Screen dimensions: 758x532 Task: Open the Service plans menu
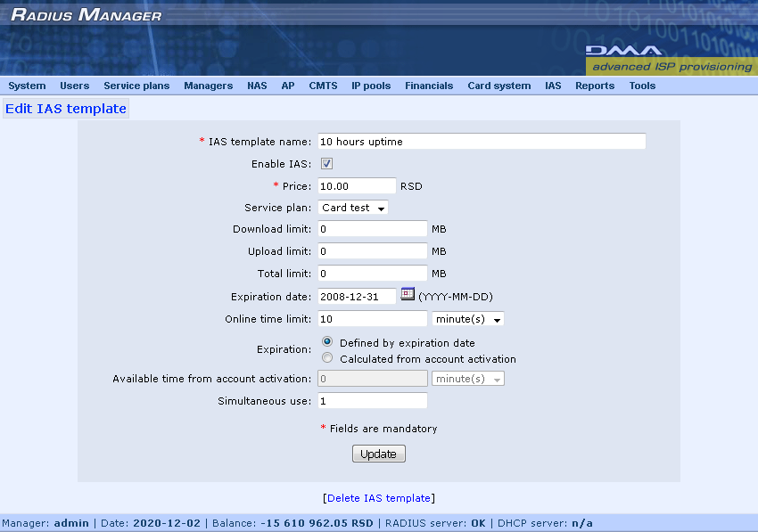[x=136, y=86]
